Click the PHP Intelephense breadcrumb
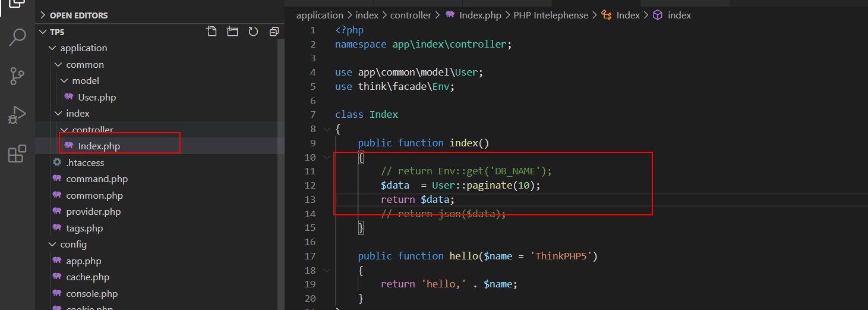Viewport: 868px width, 310px height. [551, 15]
